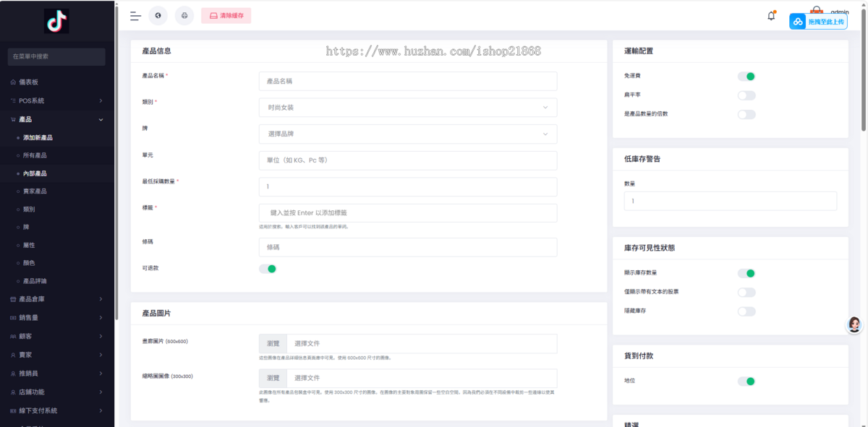Enable the 隱藏庫存 switch
This screenshot has height=427, width=868.
[x=746, y=311]
